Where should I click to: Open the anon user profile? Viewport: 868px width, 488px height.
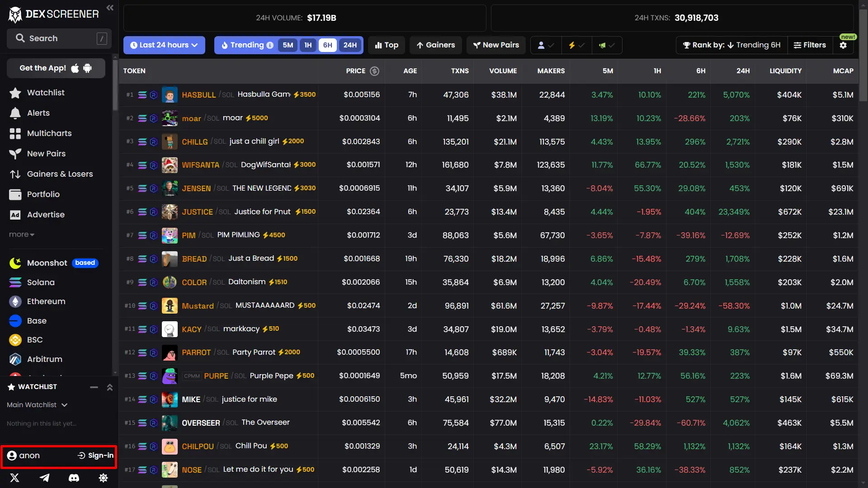click(24, 455)
